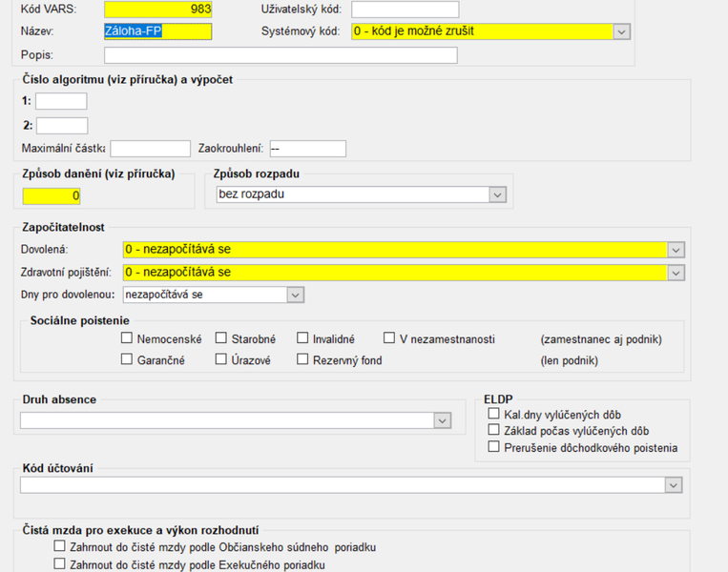Tick Zahrnout podle Občianskeho súdneho poriadku
The width and height of the screenshot is (728, 572).
(x=59, y=546)
